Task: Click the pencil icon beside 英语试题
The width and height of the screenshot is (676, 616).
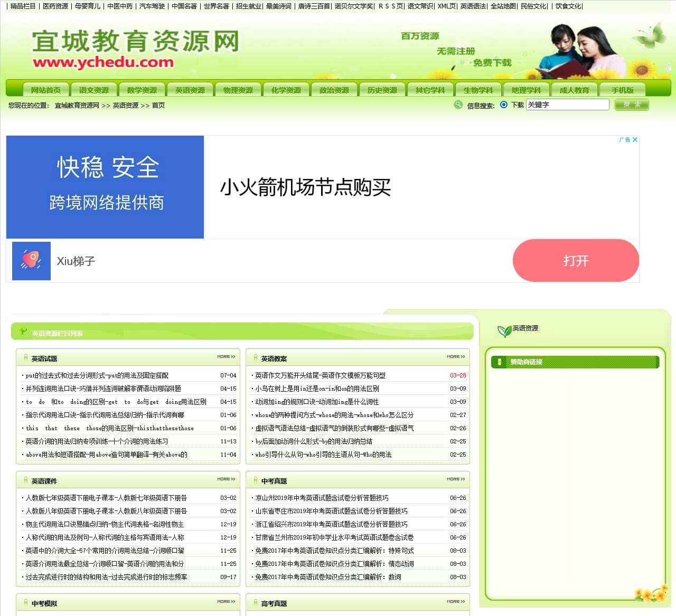Action: (25, 357)
